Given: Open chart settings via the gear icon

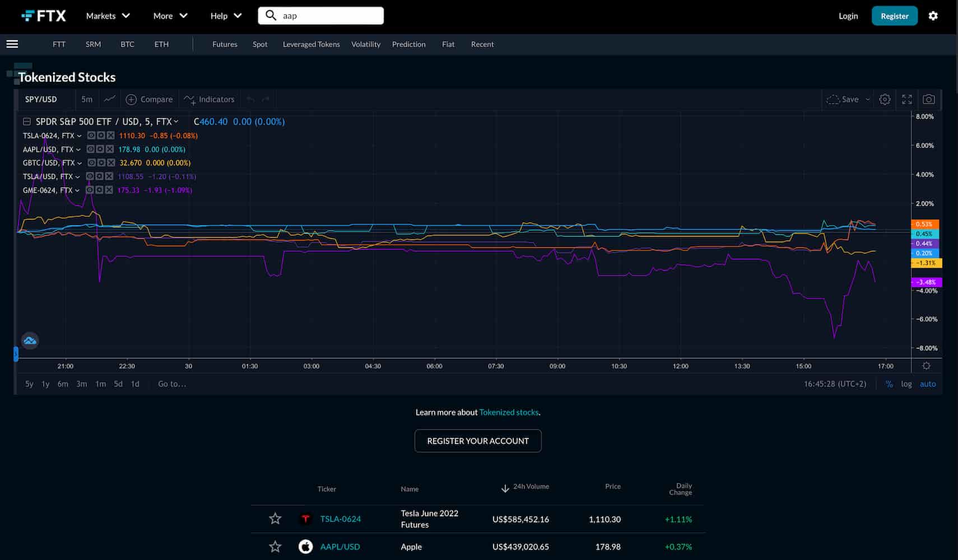Looking at the screenshot, I should [x=885, y=99].
